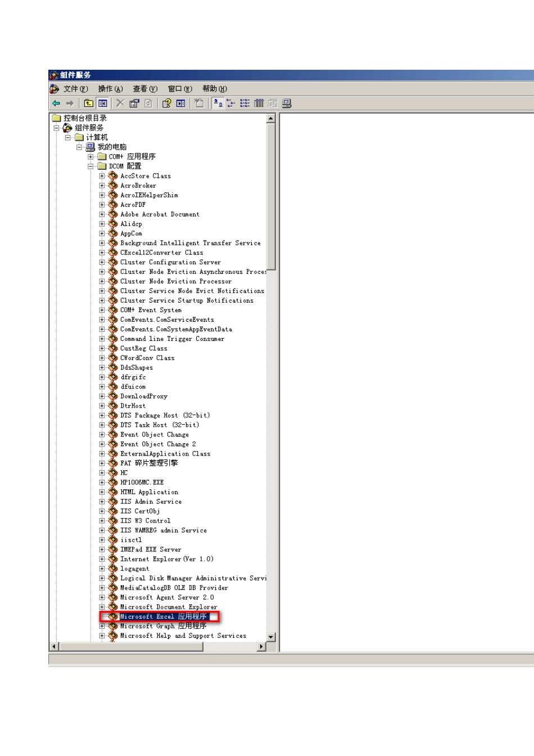Click the DCOM 配置 folder icon
Image resolution: width=534 pixels, height=756 pixels.
click(102, 166)
